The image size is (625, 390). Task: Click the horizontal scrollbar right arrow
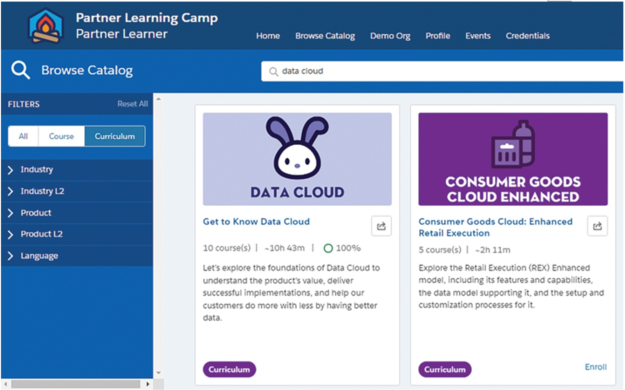(x=148, y=384)
